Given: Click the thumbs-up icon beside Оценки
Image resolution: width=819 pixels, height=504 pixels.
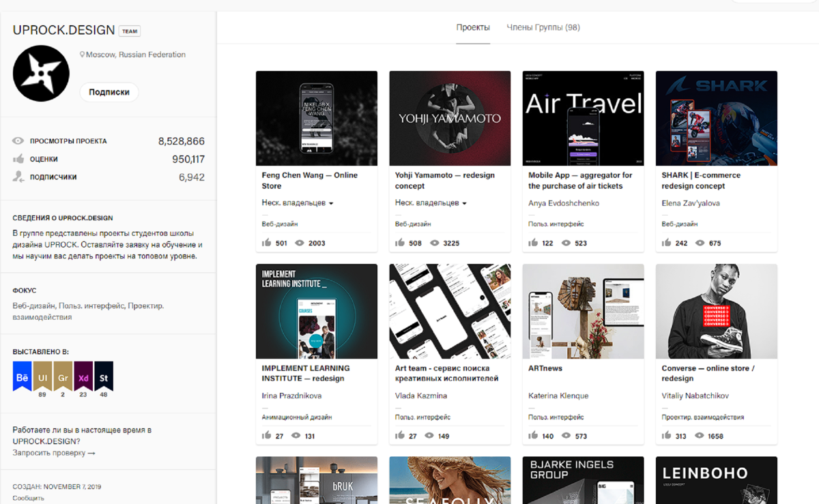Looking at the screenshot, I should click(18, 159).
